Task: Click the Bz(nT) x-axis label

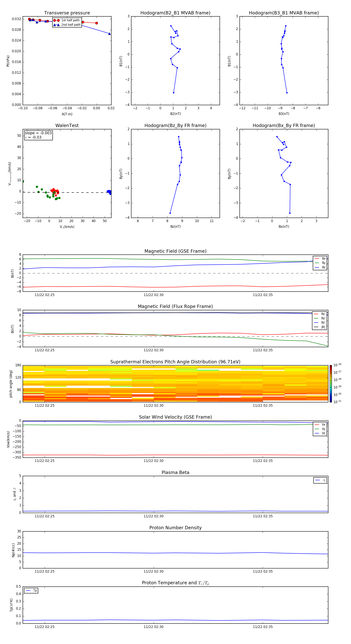Action: tap(175, 227)
